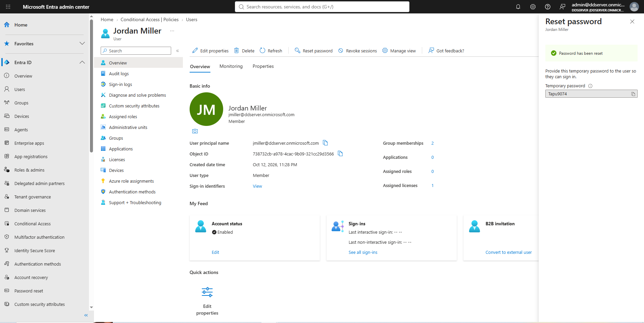Collapse the Entra ID section
This screenshot has width=644, height=323.
point(82,62)
